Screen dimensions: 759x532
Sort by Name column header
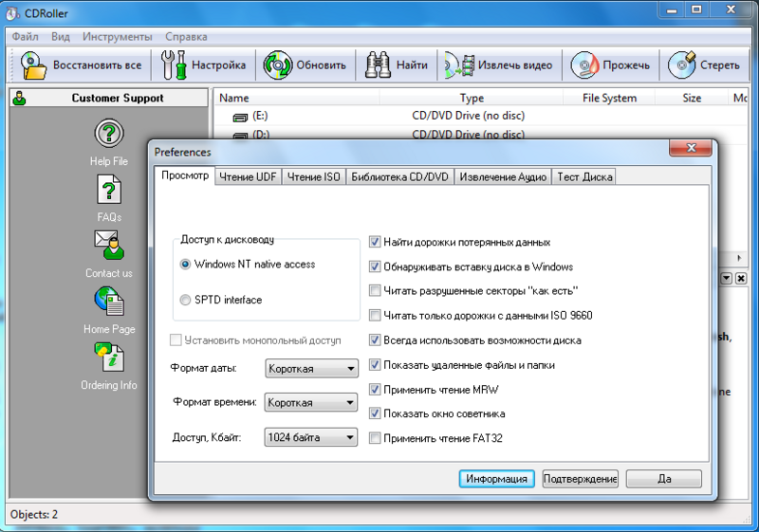tap(296, 98)
